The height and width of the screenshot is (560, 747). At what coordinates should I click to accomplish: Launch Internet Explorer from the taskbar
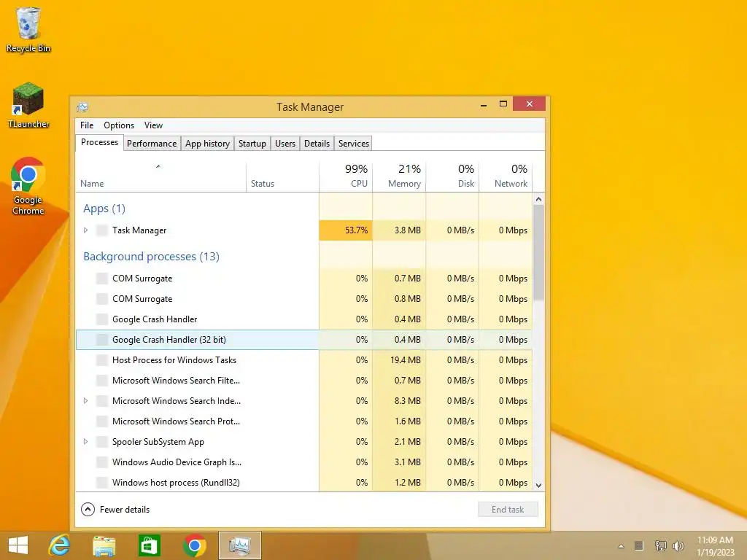point(59,545)
